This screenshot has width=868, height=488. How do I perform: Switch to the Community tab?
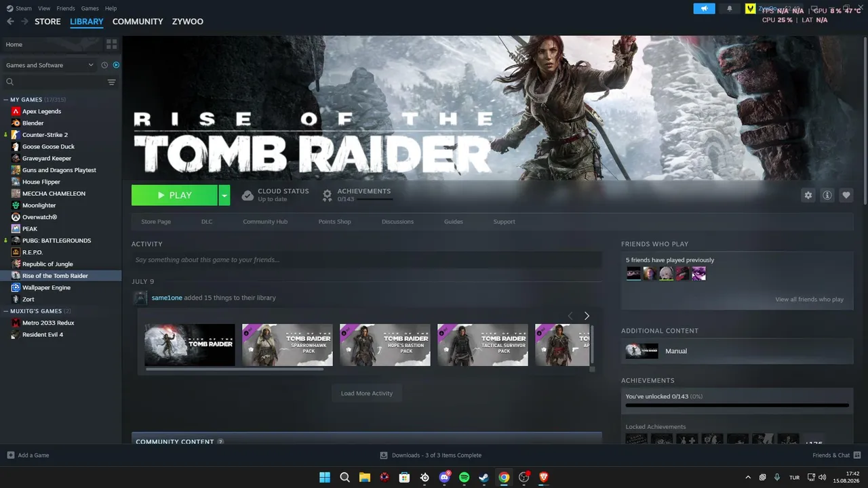pyautogui.click(x=138, y=22)
